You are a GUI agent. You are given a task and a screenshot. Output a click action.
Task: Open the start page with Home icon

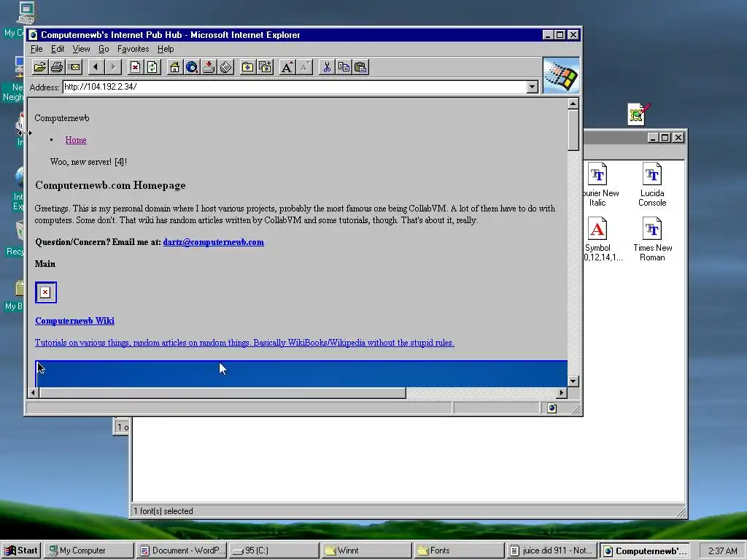174,67
